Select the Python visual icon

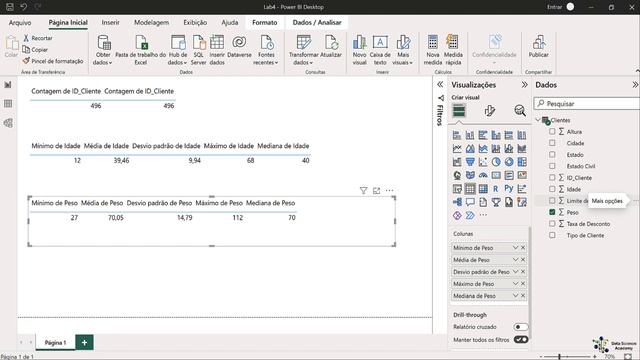point(509,189)
